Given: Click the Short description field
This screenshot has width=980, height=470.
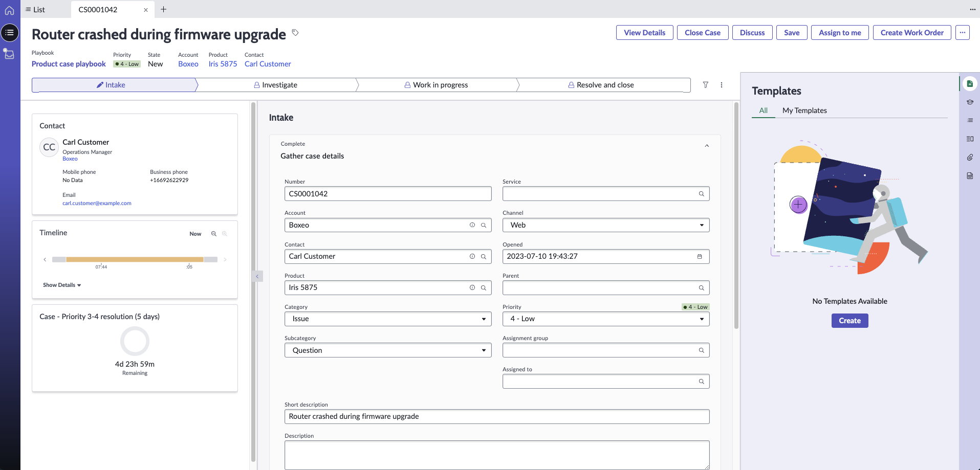Looking at the screenshot, I should 497,417.
